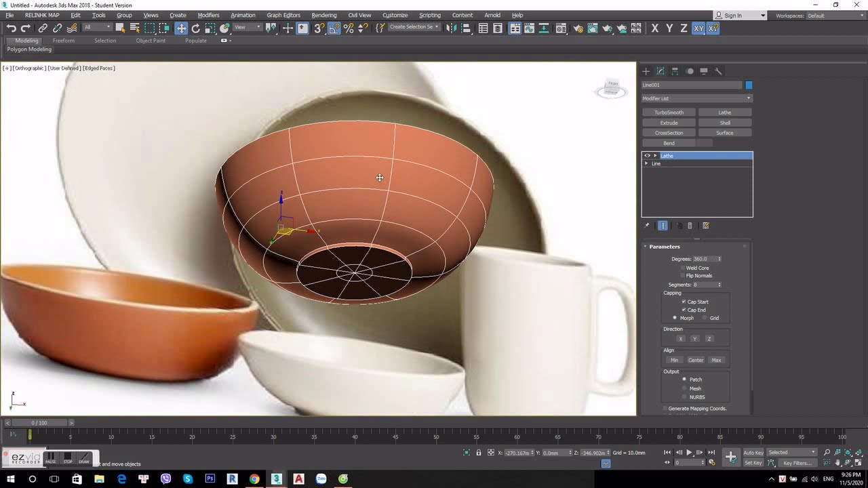Toggle Angle Snap in the toolbar

pyautogui.click(x=334, y=28)
